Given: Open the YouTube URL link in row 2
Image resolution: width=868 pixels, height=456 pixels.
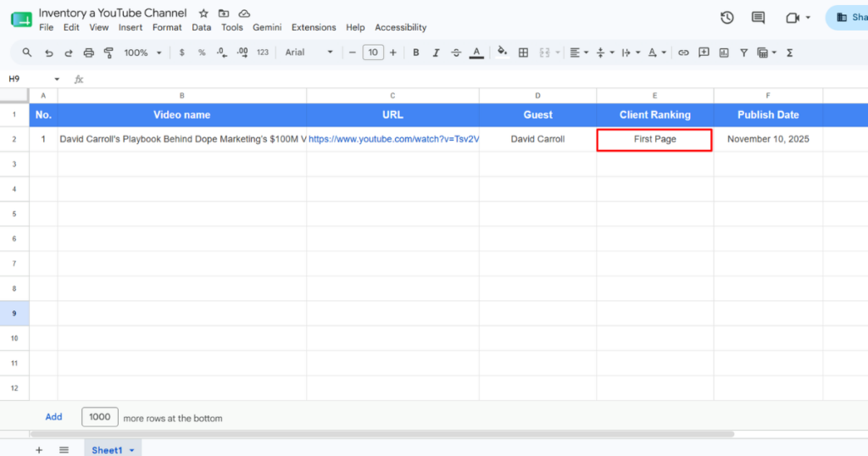Looking at the screenshot, I should 393,139.
